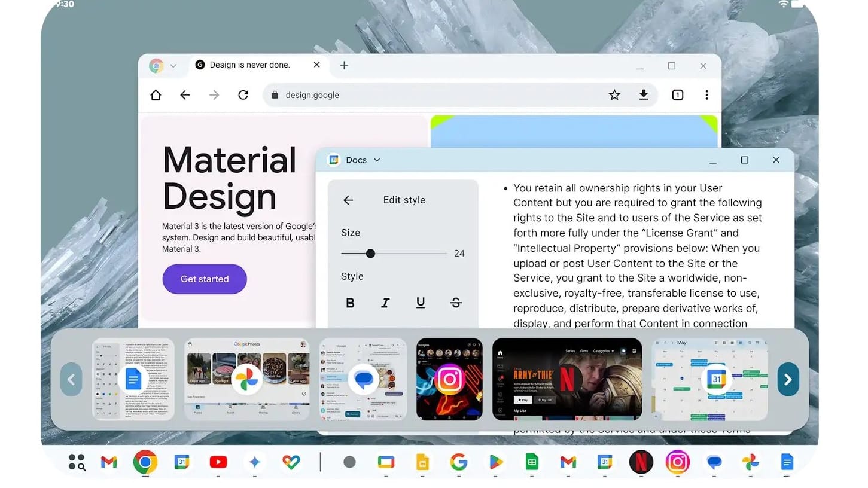
Task: Click the forward arrow in Chrome
Action: (x=214, y=95)
